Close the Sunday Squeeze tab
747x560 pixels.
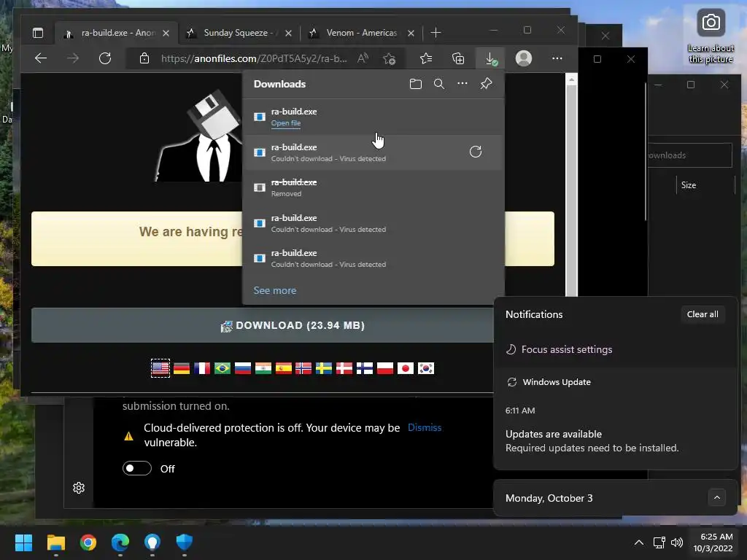tap(288, 33)
